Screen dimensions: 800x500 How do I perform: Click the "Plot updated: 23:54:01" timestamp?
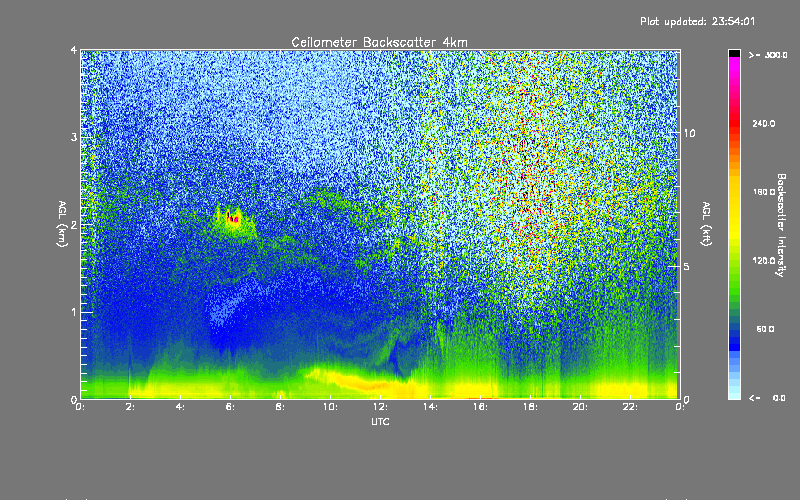[x=697, y=21]
